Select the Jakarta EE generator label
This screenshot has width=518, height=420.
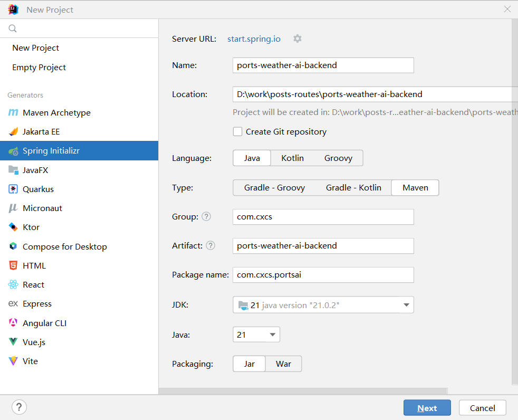click(x=41, y=132)
